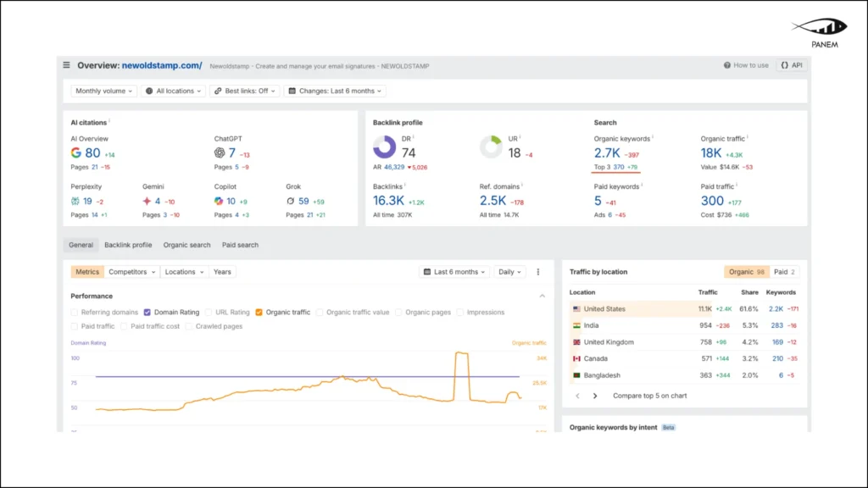
Task: Click the info icon beside Backlinks
Action: 404,185
